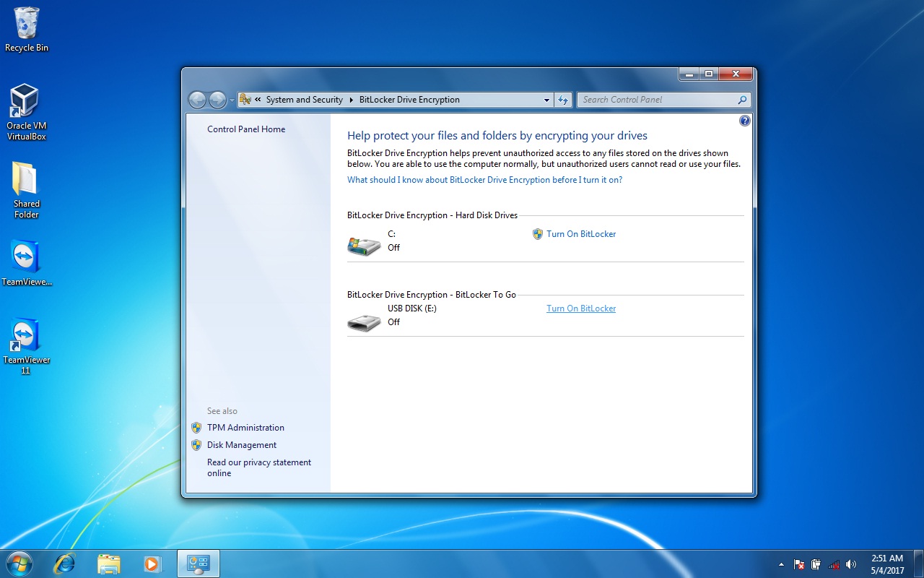Click the power plug tray icon
Image resolution: width=924 pixels, height=578 pixels.
(x=816, y=564)
